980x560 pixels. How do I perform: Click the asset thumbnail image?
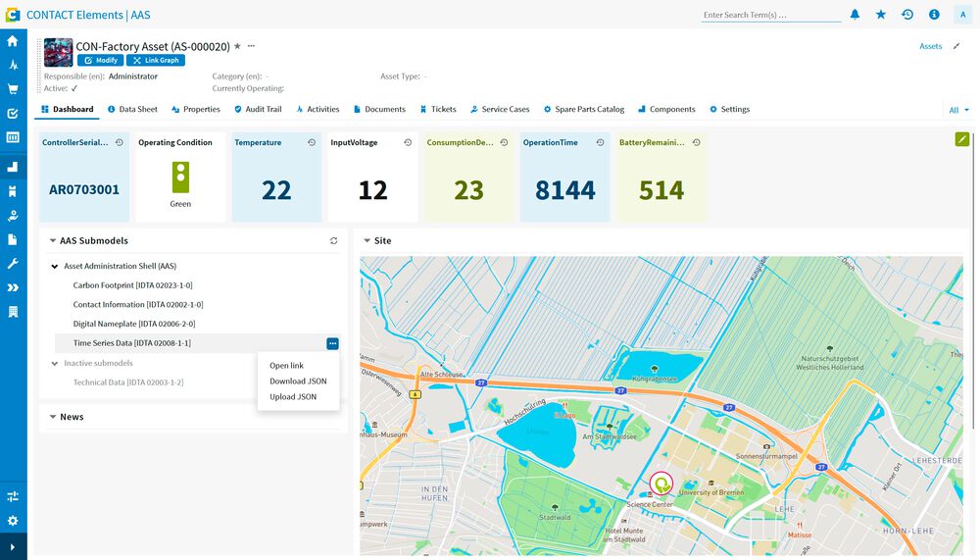[58, 53]
